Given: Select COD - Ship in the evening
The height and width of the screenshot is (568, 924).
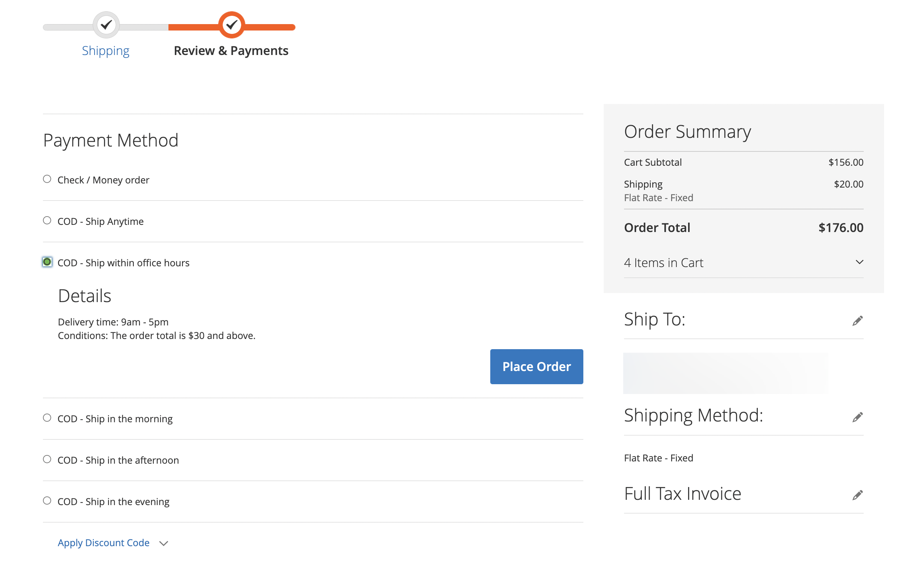Looking at the screenshot, I should (x=47, y=501).
